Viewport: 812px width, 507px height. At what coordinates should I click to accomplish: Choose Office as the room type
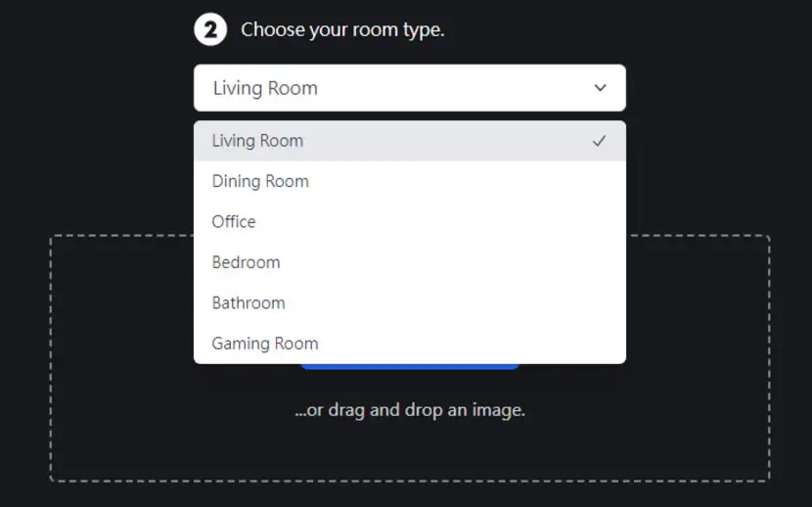410,221
